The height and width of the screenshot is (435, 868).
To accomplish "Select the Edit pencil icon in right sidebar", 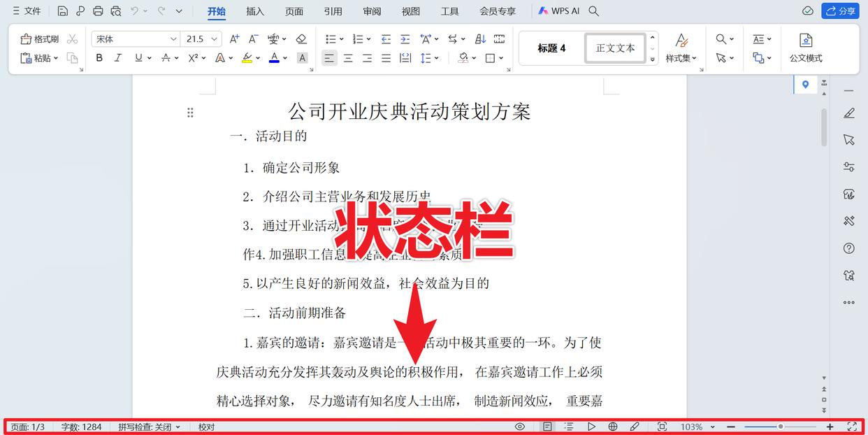I will (849, 113).
